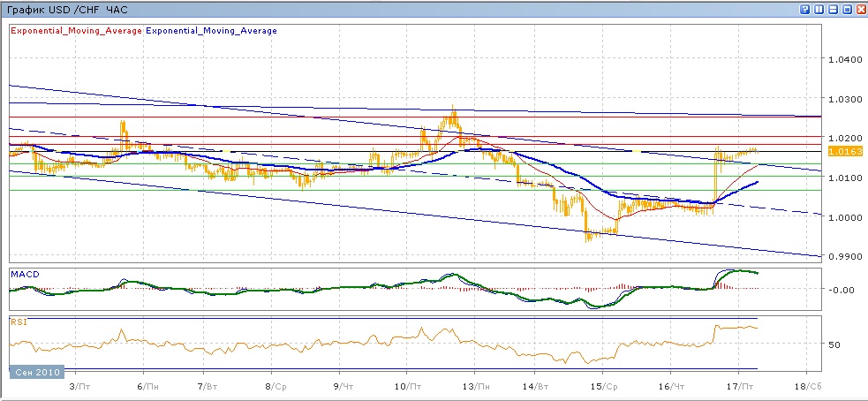Click the blue Exponential_Moving_Average label
The image size is (868, 401).
point(211,31)
